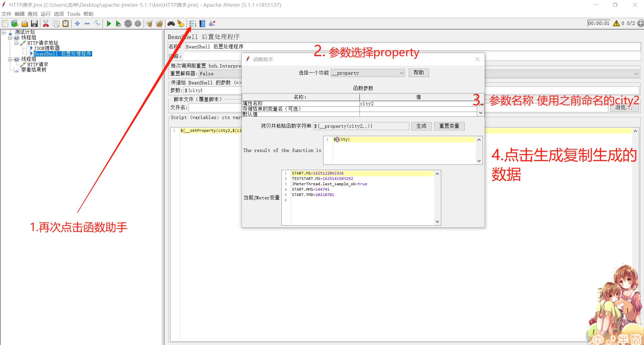The image size is (644, 345).
Task: Click the grey Stop sign icon
Action: pos(128,24)
